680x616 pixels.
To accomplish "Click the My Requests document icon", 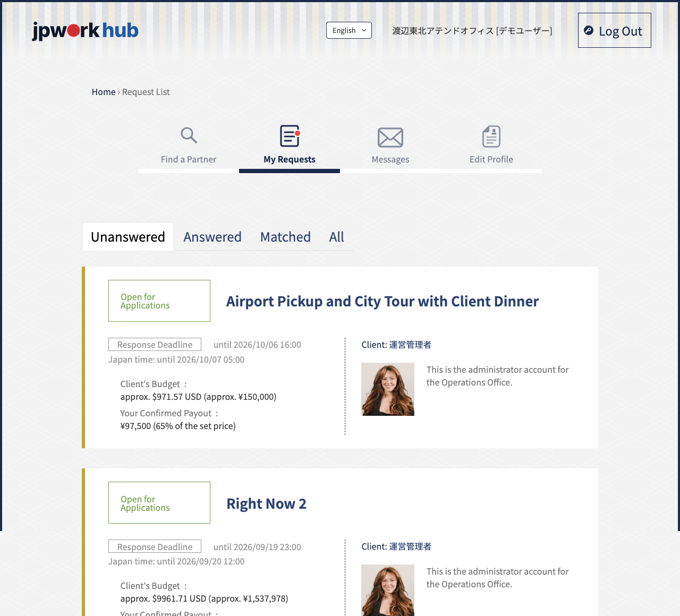I will pyautogui.click(x=290, y=136).
